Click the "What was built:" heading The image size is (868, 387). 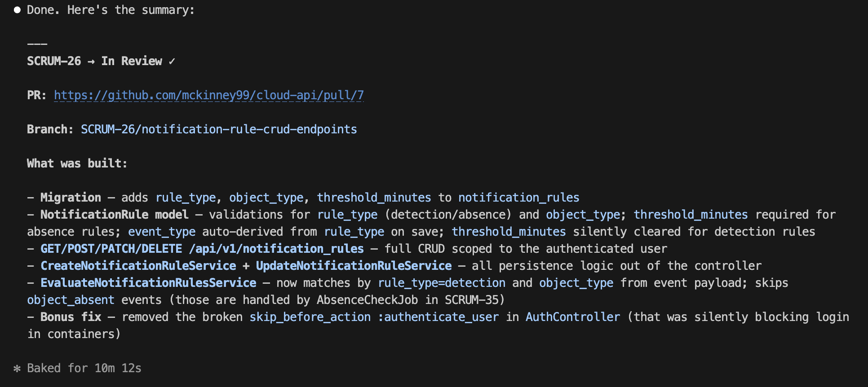pyautogui.click(x=77, y=163)
